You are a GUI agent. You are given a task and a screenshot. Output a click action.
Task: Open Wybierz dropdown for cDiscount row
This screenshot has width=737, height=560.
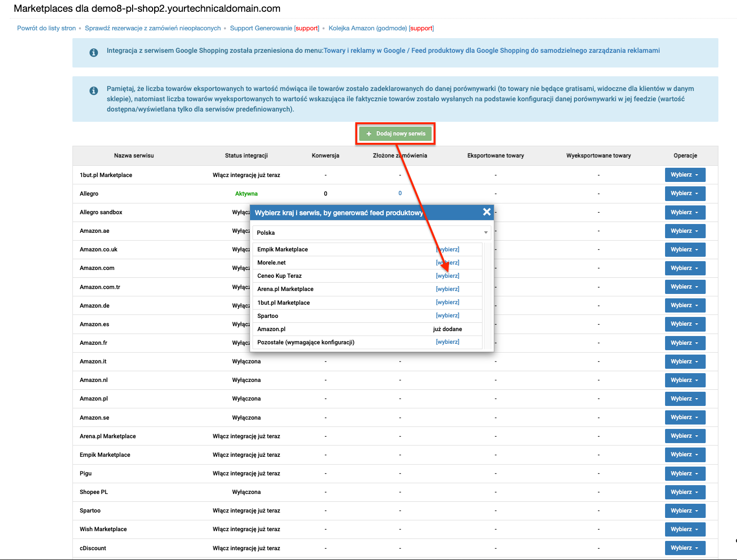tap(685, 548)
